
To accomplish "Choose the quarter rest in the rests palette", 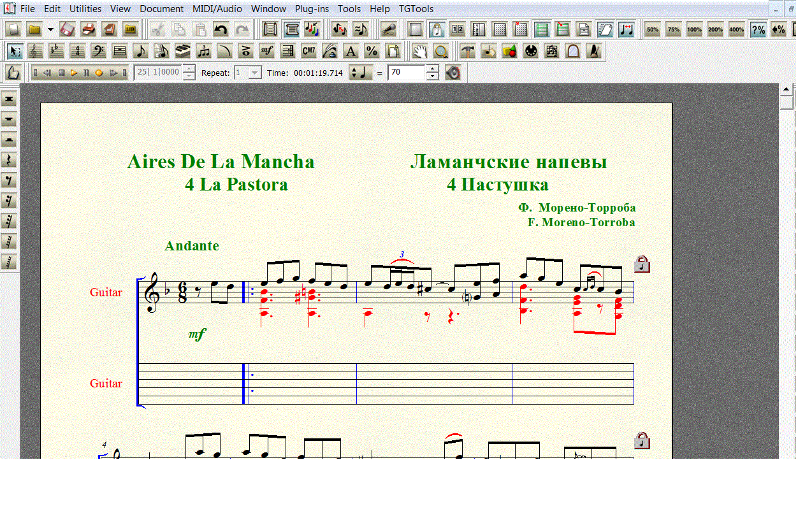I will point(9,160).
